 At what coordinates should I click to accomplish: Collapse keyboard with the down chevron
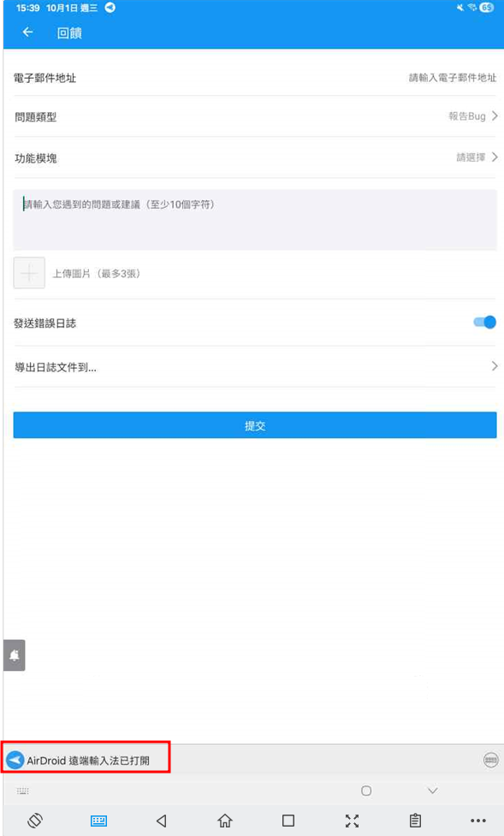pyautogui.click(x=432, y=790)
